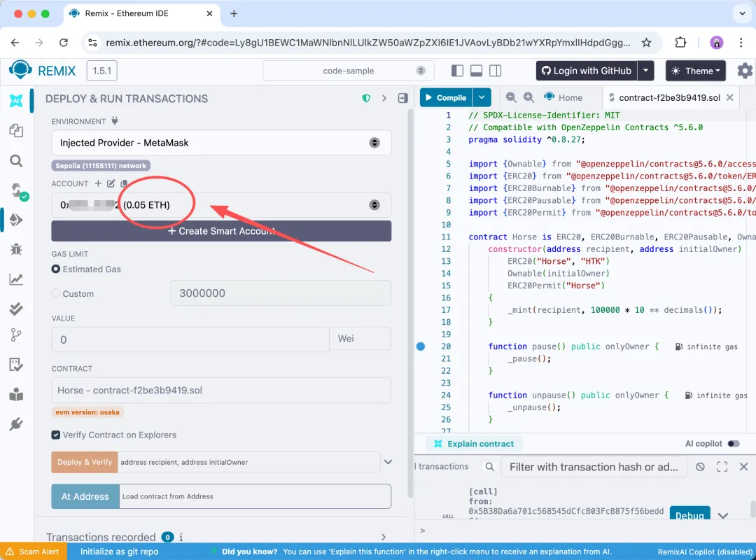The height and width of the screenshot is (560, 756).
Task: Open the chart analysis sidebar icon
Action: 16,279
